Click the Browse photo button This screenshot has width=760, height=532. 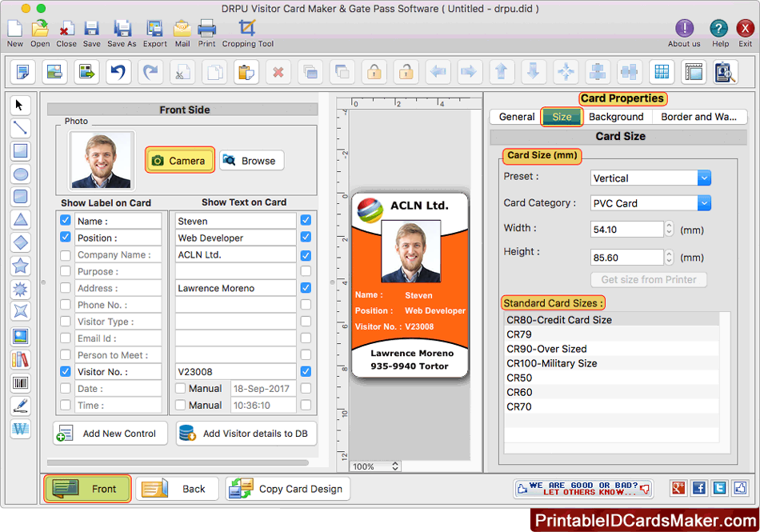251,160
